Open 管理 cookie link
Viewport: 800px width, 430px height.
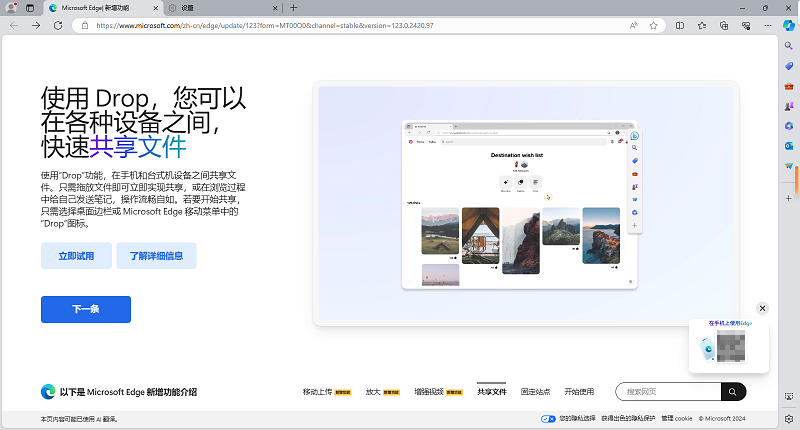tap(677, 418)
